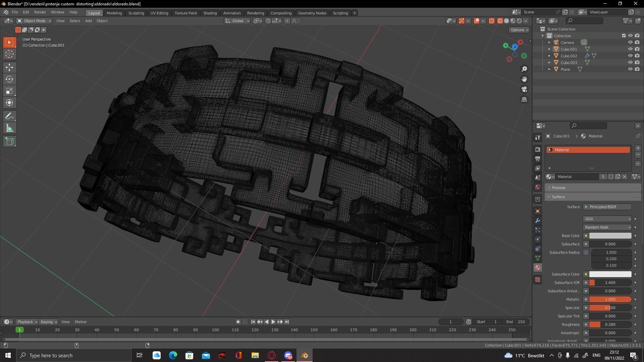Open the Modifier properties wrench tab
Viewport: 644px width, 362px height.
538,221
